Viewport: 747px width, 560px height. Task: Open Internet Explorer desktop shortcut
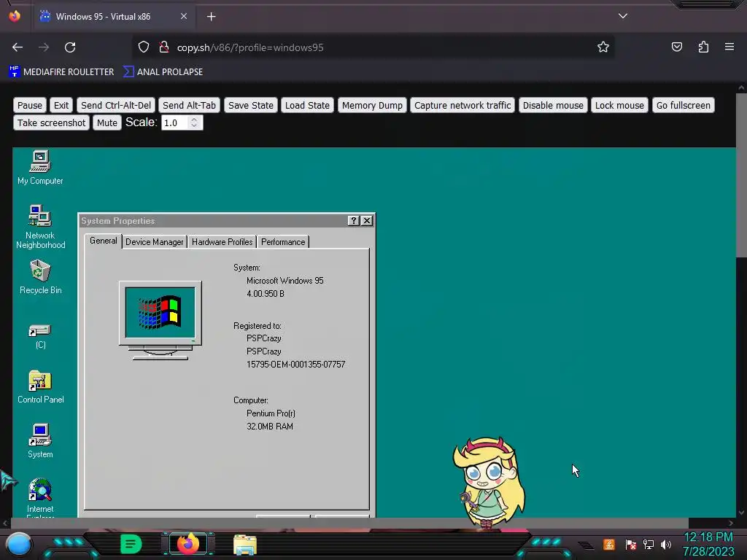pyautogui.click(x=40, y=497)
